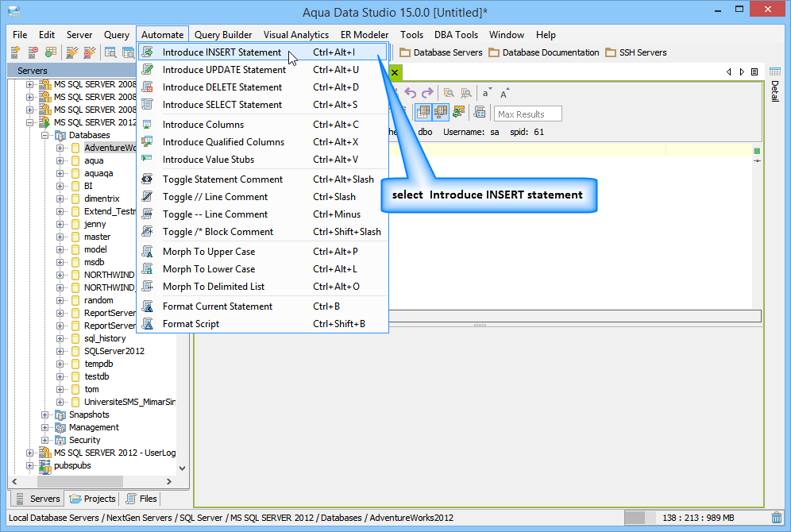The height and width of the screenshot is (532, 791).
Task: Click the purple Undo arrow in editor toolbar
Action: 411,93
